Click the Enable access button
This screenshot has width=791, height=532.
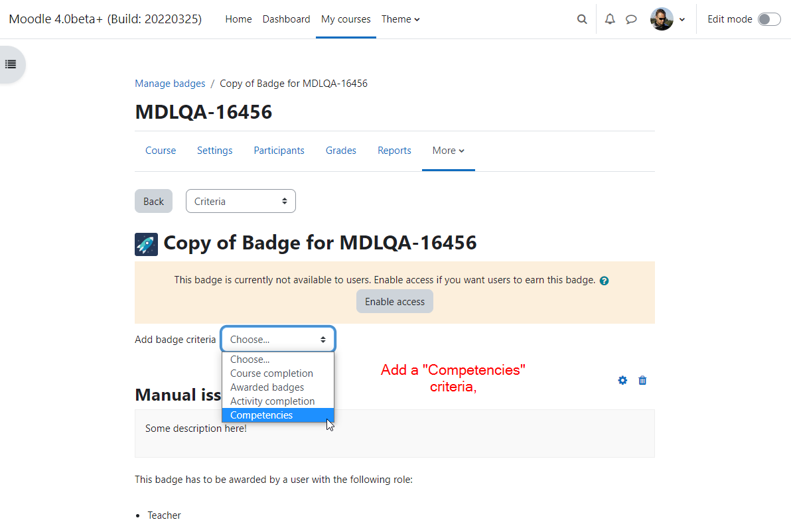click(394, 302)
